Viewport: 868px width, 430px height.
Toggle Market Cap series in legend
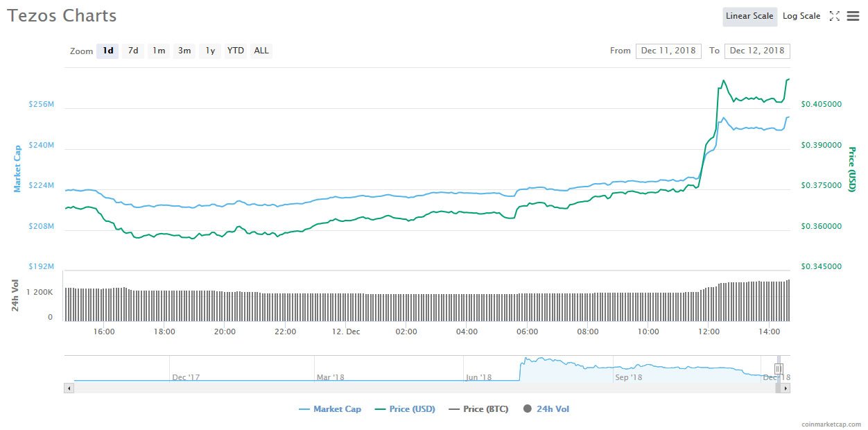[x=330, y=409]
